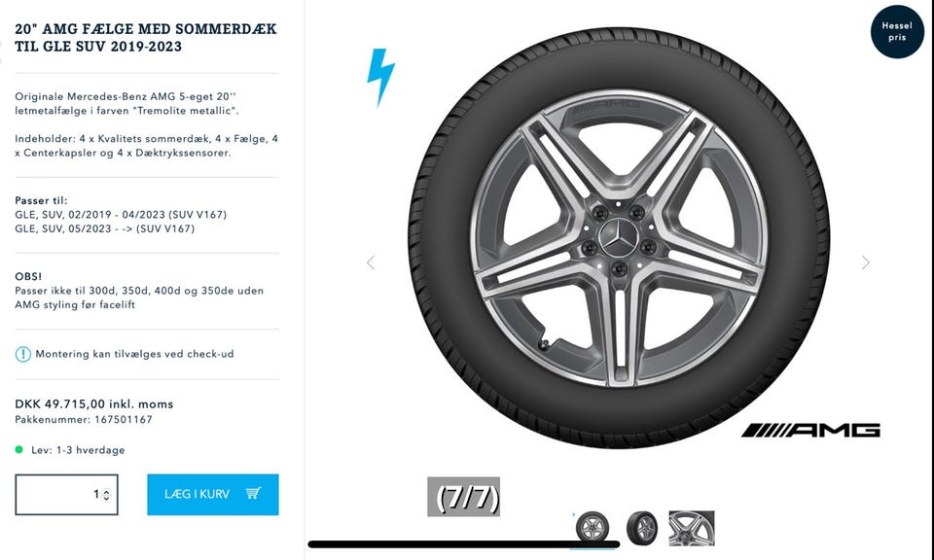Click the black horizontal bar at bottom

point(464,543)
